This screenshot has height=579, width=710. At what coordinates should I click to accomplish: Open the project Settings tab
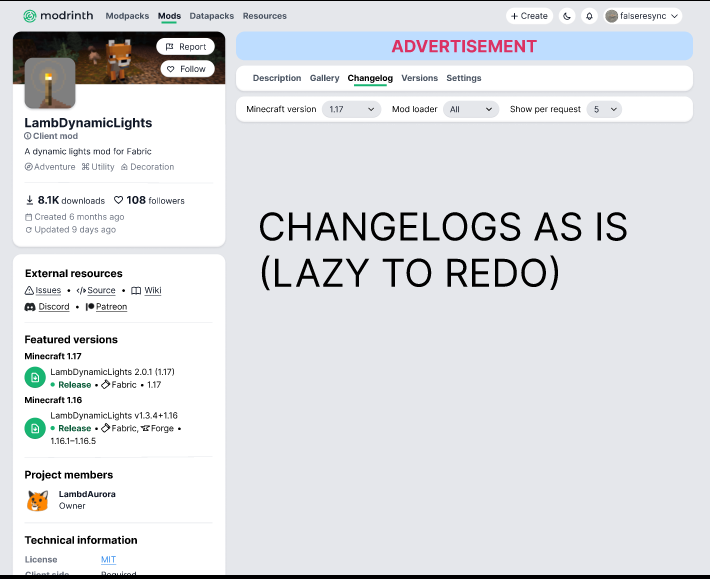click(464, 78)
